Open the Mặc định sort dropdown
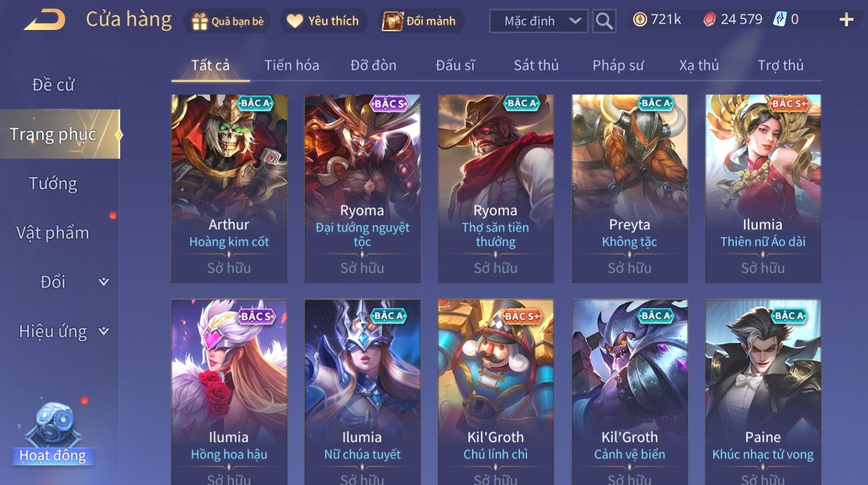The height and width of the screenshot is (485, 868). (x=539, y=21)
